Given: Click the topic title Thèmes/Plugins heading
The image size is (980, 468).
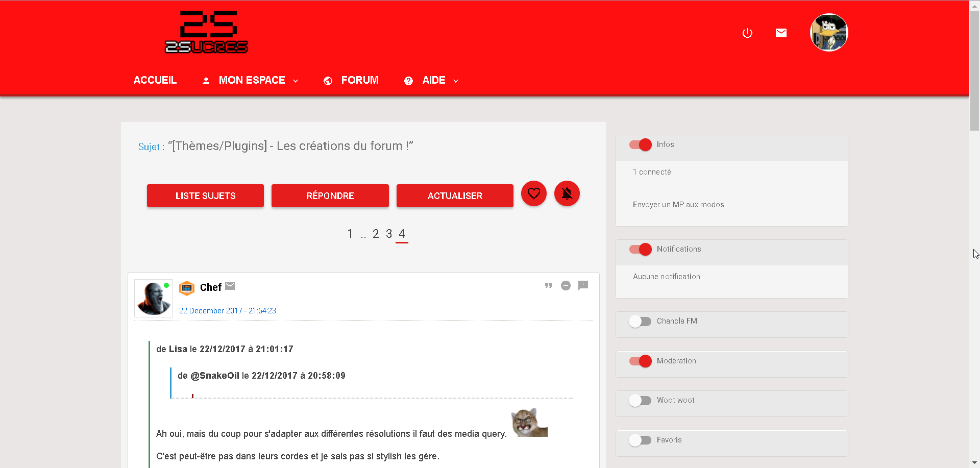Looking at the screenshot, I should pyautogui.click(x=290, y=146).
